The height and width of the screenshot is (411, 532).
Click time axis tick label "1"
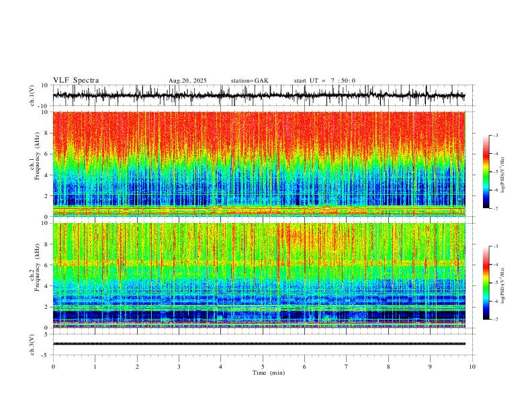point(95,367)
